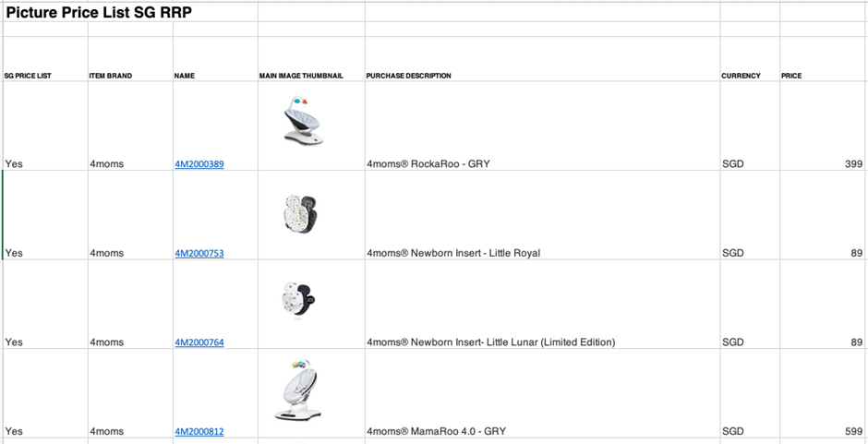Select the PURCHASE DESCRIPTION header cell
The height and width of the screenshot is (444, 868).
[543, 59]
